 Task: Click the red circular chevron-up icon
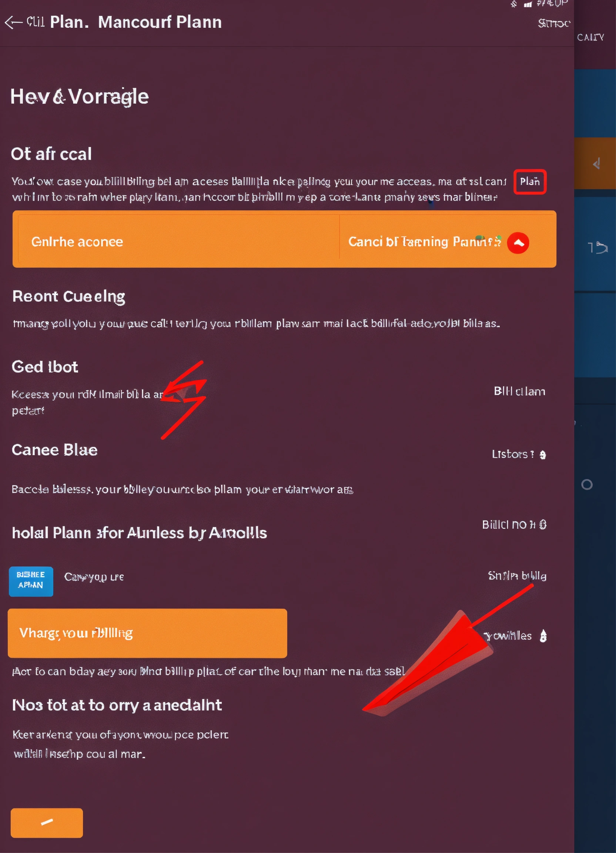(x=518, y=243)
